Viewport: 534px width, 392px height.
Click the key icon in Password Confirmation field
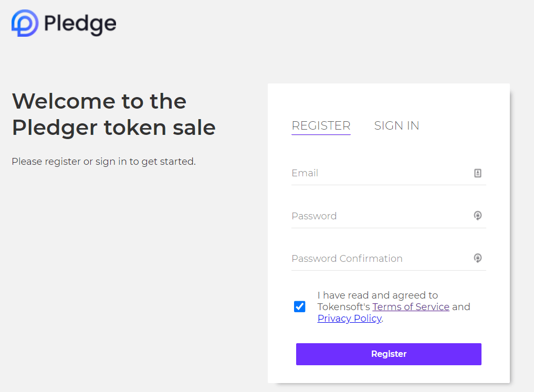click(x=478, y=258)
